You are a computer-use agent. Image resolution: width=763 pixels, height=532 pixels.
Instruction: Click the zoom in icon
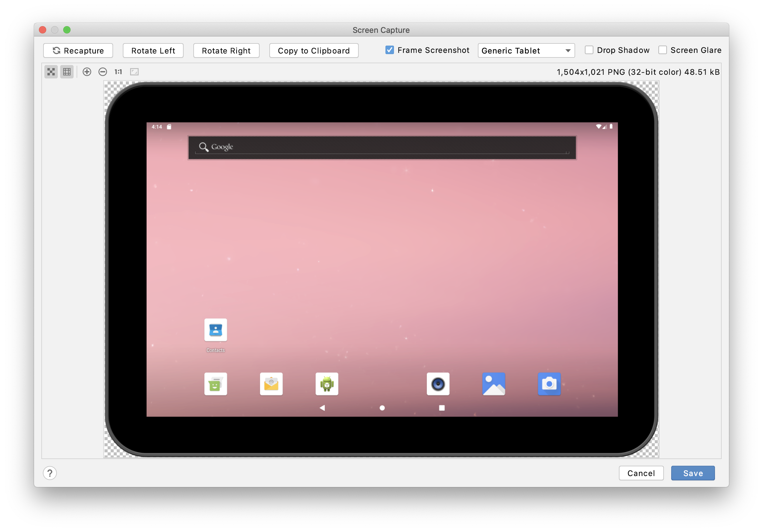(x=86, y=72)
